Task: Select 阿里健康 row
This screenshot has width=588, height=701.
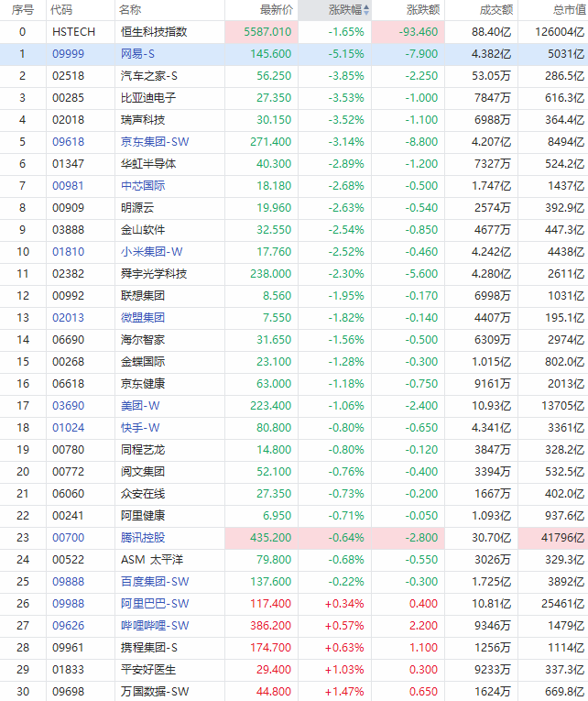Action: click(294, 516)
